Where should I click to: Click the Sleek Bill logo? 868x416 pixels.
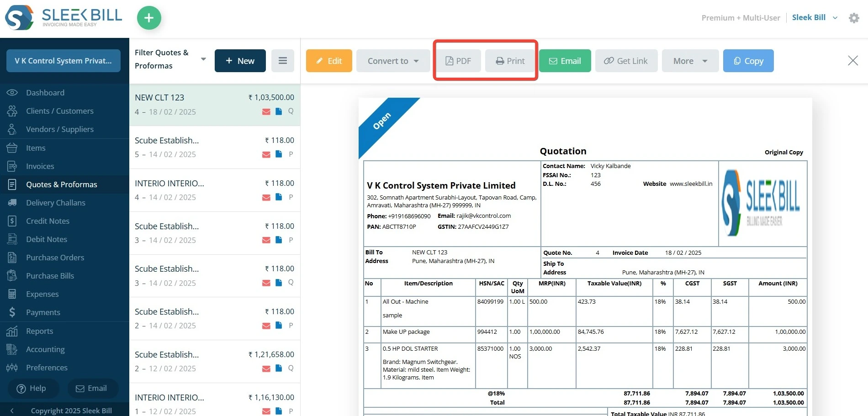pyautogui.click(x=64, y=18)
